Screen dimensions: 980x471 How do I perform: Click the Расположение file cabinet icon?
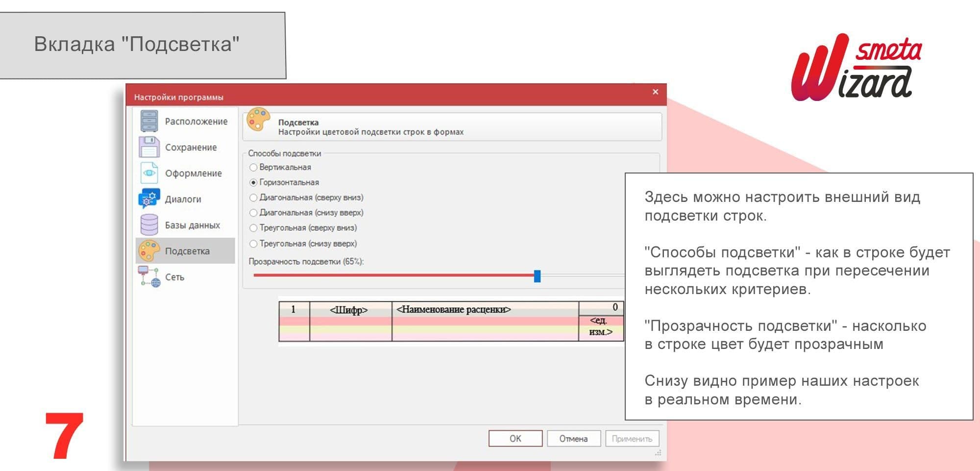[x=149, y=121]
